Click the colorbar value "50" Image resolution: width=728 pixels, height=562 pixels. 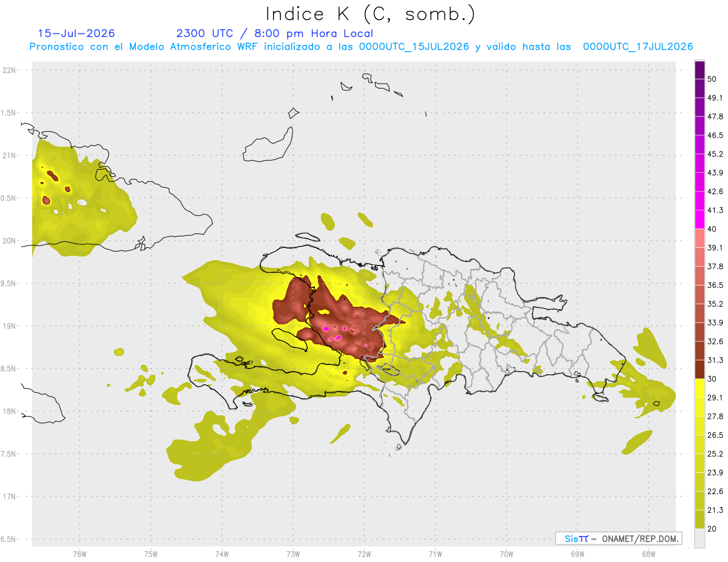coord(713,79)
